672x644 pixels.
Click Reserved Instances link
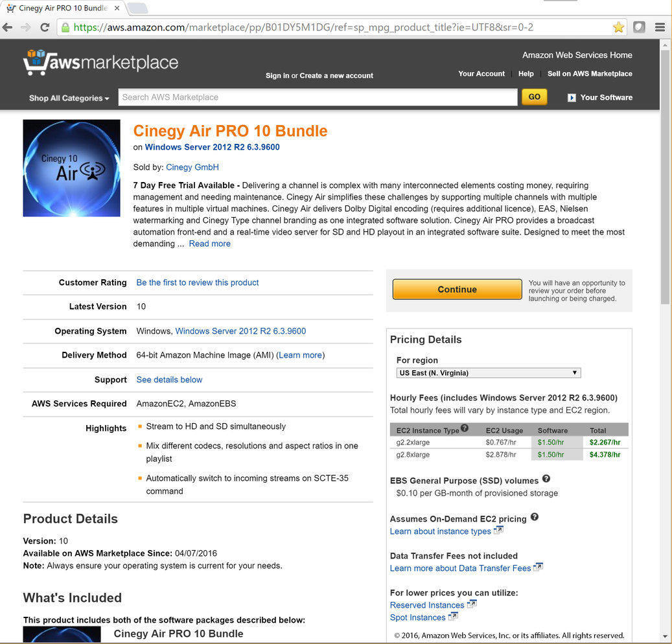427,605
